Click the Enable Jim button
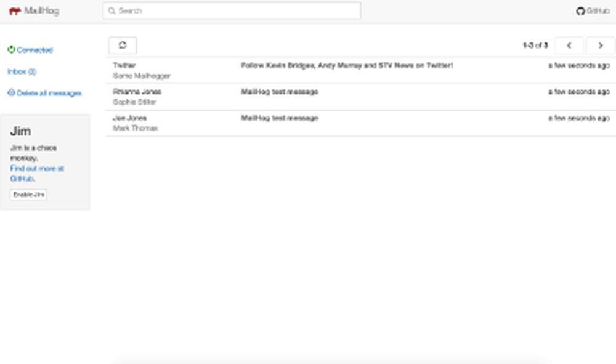The height and width of the screenshot is (364, 616). pos(29,195)
